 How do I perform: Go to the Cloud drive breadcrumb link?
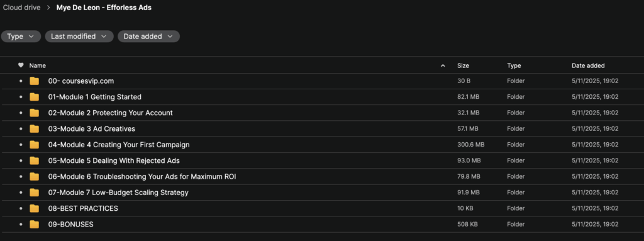pyautogui.click(x=22, y=8)
